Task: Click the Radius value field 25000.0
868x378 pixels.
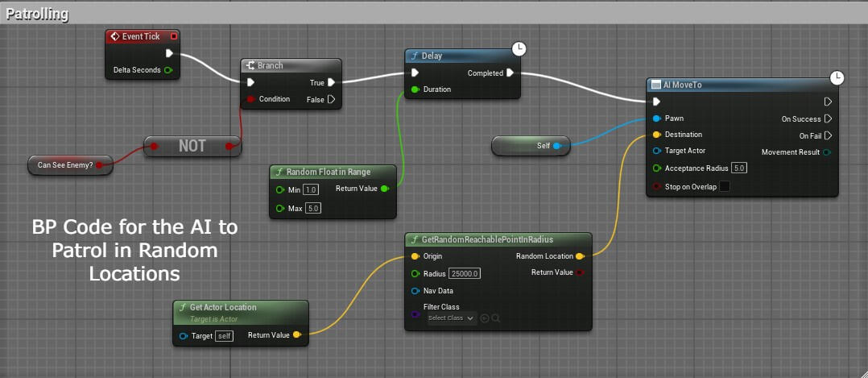Action: point(465,274)
